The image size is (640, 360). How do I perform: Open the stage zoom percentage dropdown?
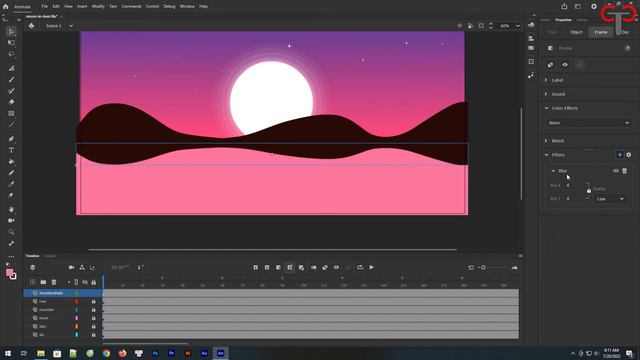518,26
